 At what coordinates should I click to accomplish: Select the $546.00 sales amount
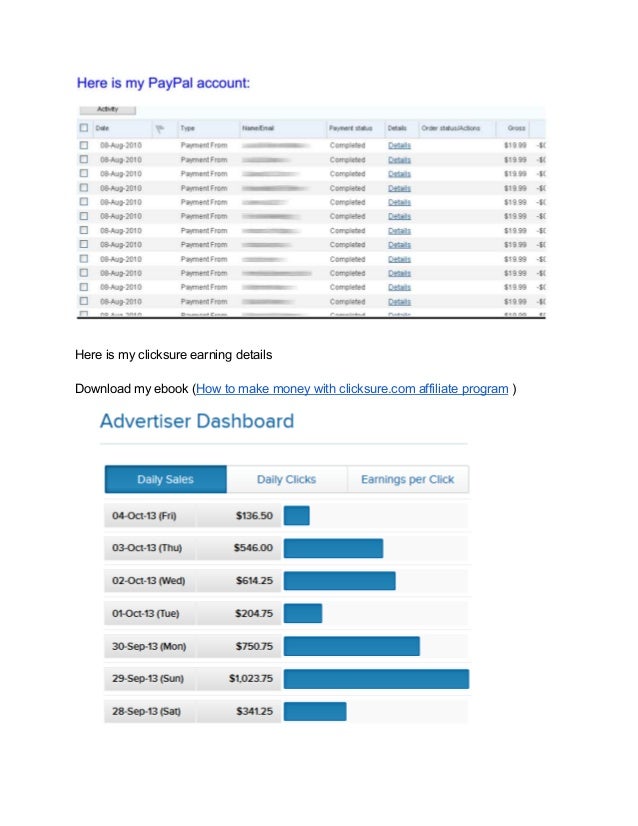click(253, 548)
